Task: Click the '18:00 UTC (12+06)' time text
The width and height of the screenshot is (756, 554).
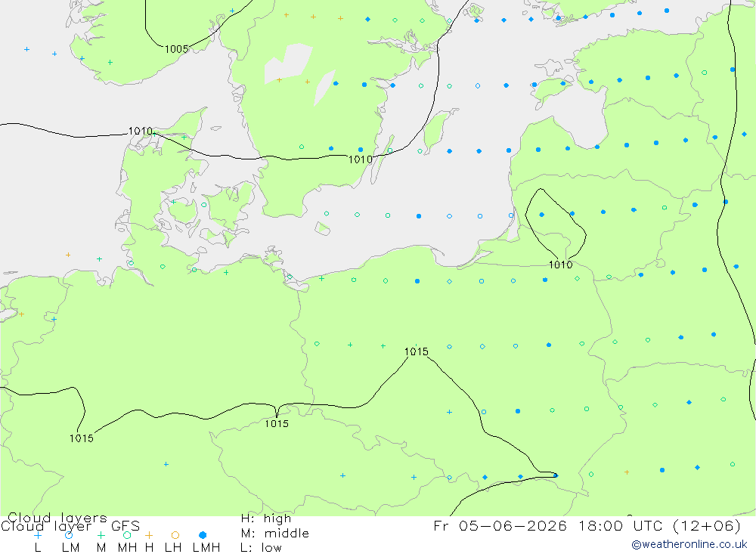Action: pos(659,525)
